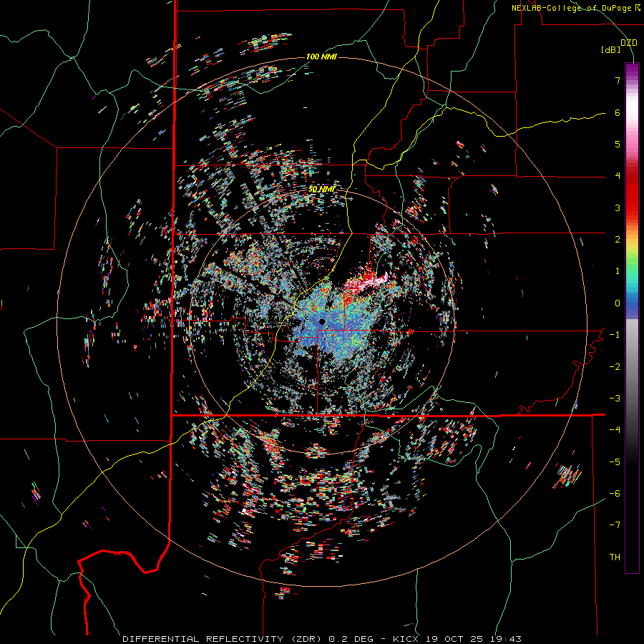644x644 pixels.
Task: Click the 0 value on color scale
Action: 618,303
